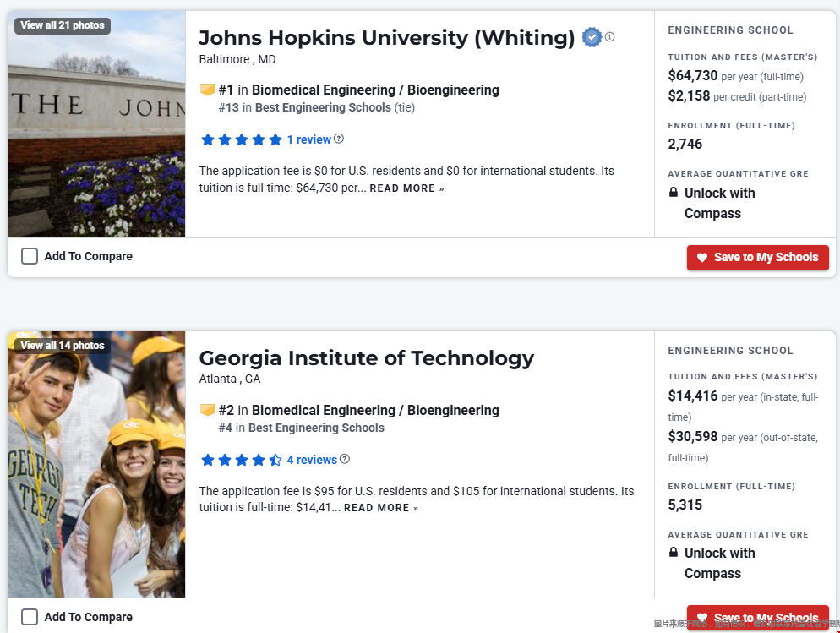
Task: Click the verified badge beside Johns Hopkins University
Action: (x=592, y=37)
